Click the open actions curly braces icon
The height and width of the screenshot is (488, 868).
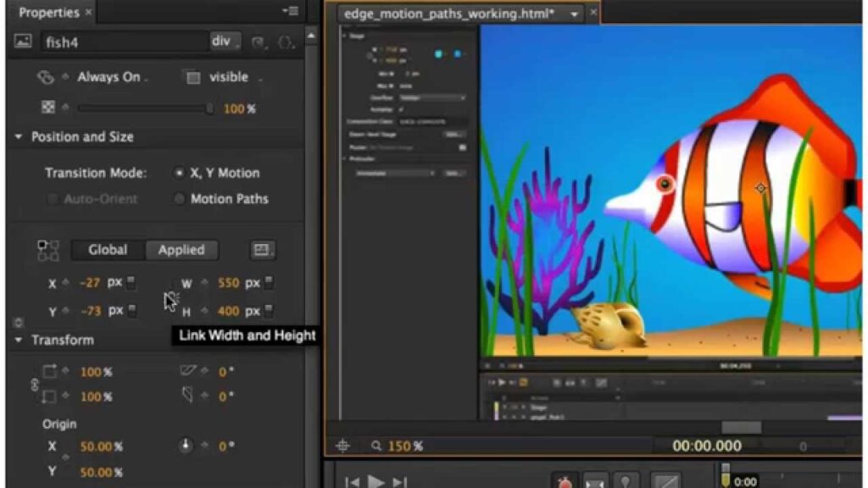click(x=286, y=42)
